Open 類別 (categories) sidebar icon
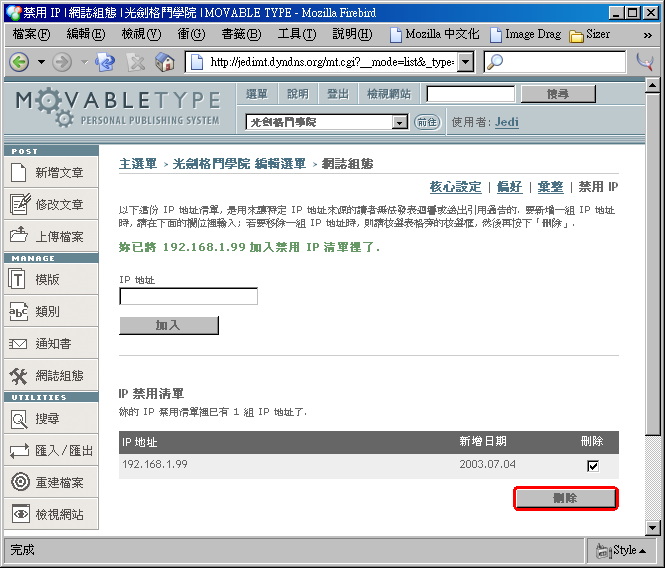Image resolution: width=665 pixels, height=568 pixels. pyautogui.click(x=18, y=311)
